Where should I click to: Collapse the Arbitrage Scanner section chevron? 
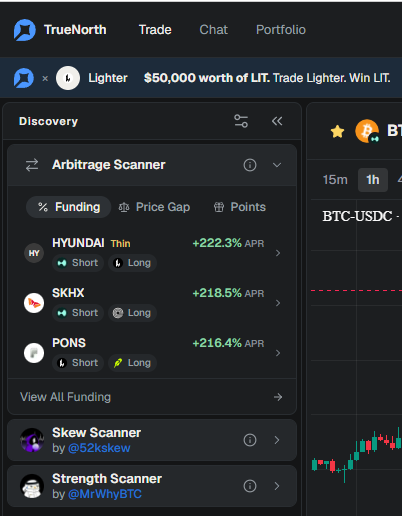277,165
